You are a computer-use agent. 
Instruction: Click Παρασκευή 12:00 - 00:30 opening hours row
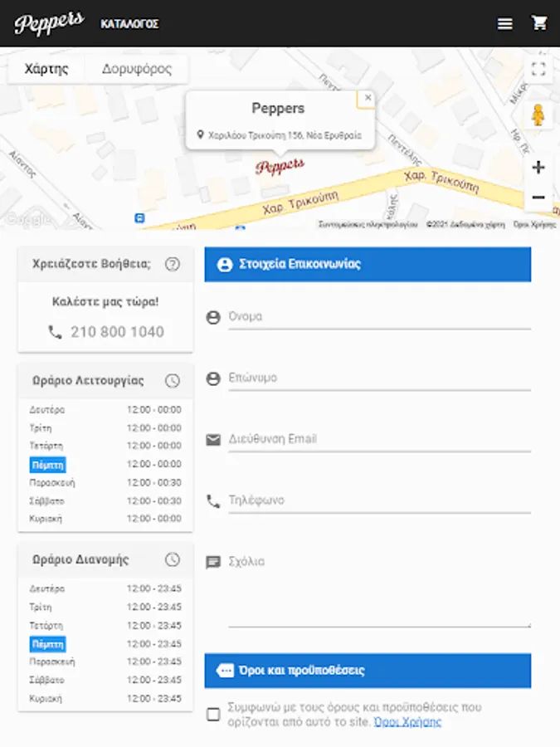(x=105, y=483)
